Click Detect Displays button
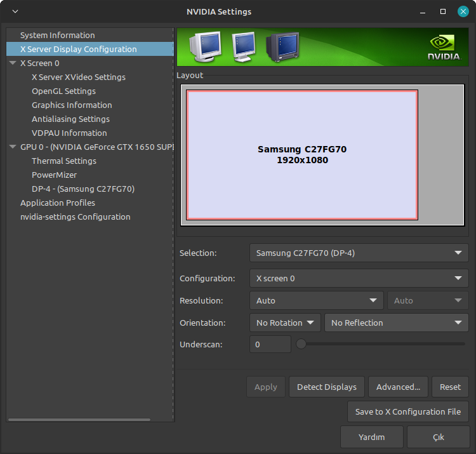 tap(327, 387)
